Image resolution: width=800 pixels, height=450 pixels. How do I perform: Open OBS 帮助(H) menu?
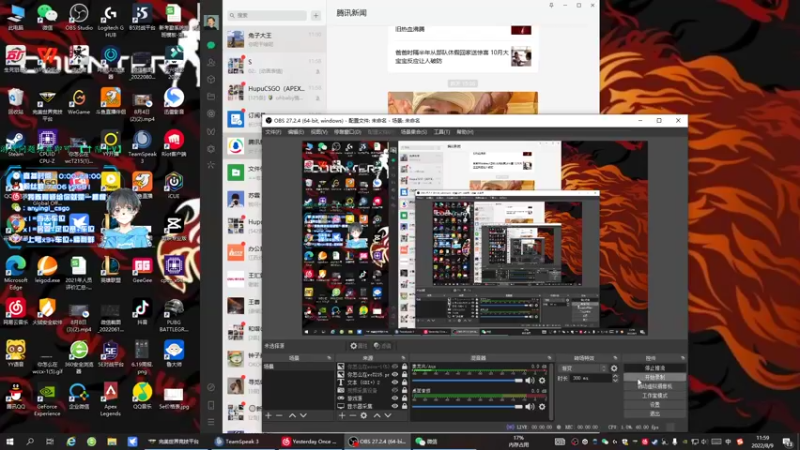(465, 132)
